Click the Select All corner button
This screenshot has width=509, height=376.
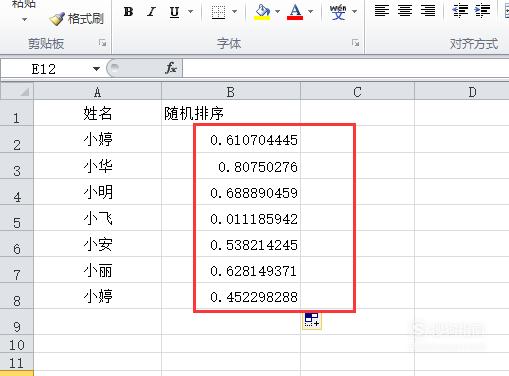coord(17,91)
